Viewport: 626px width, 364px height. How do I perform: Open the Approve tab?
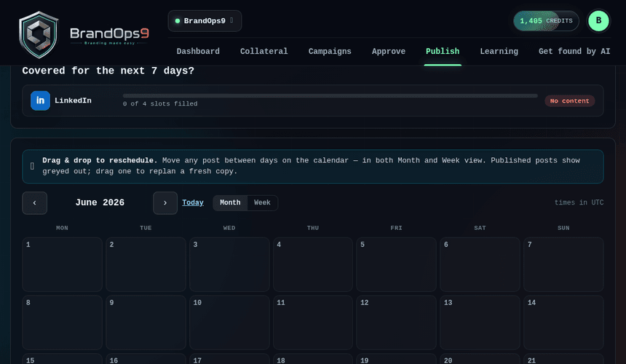(389, 52)
